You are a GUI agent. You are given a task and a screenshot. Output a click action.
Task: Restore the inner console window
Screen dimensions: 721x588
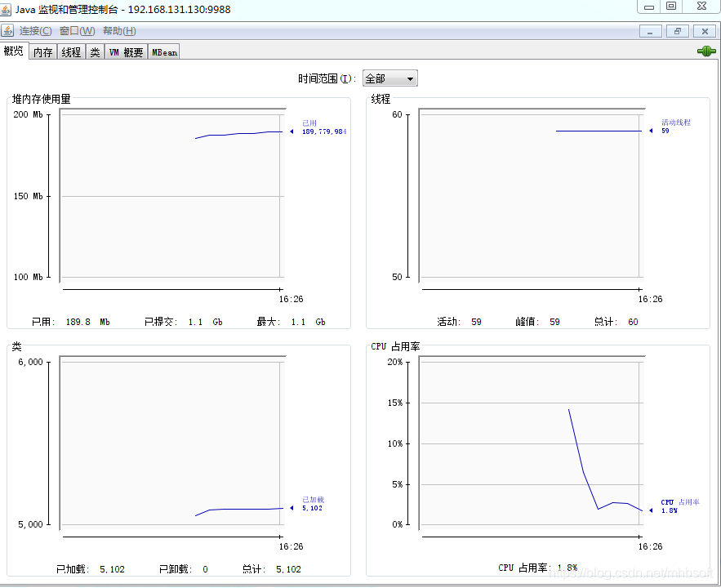(x=678, y=31)
